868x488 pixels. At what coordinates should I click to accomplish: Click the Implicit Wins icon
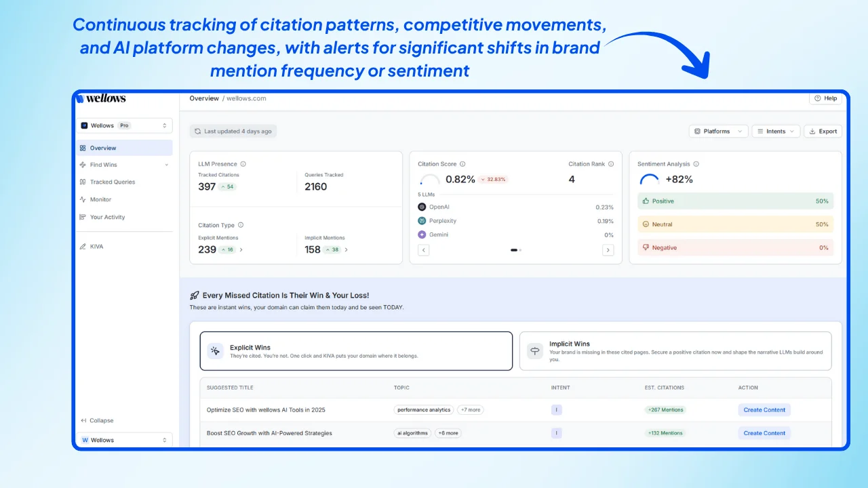pyautogui.click(x=535, y=351)
